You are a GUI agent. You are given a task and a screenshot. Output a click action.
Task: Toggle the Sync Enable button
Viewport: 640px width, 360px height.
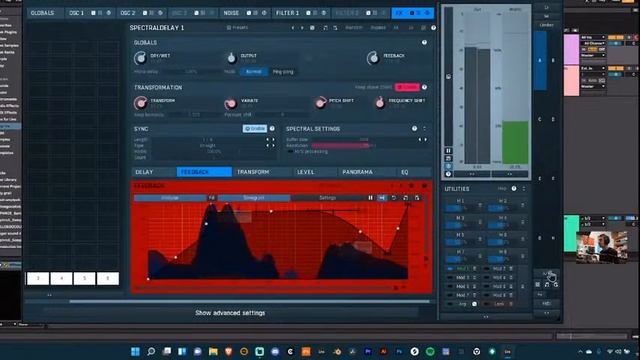(255, 129)
